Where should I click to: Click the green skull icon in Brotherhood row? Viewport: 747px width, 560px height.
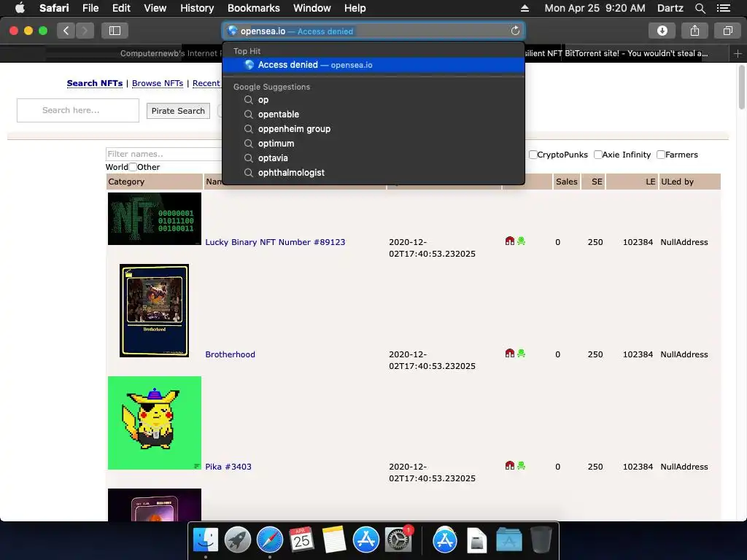coord(521,353)
